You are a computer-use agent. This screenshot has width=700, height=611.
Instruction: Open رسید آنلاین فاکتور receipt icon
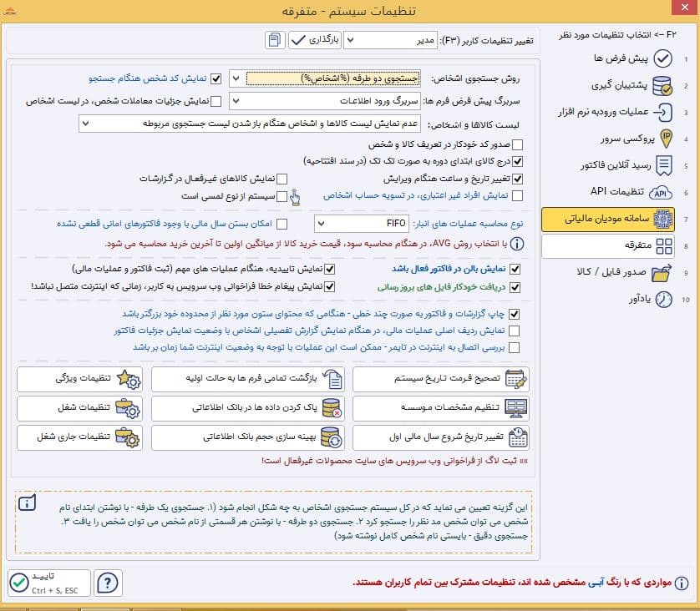(x=664, y=165)
